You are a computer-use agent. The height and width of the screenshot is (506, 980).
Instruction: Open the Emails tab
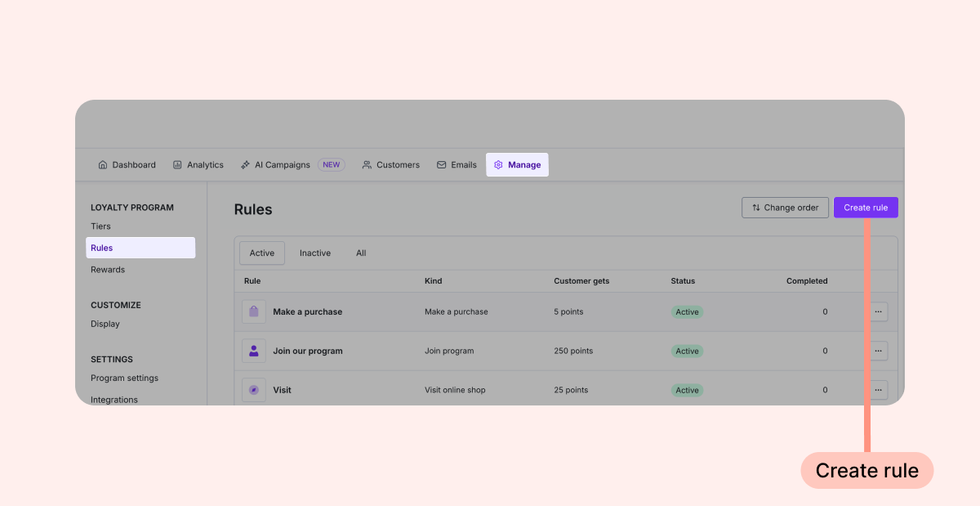[457, 164]
